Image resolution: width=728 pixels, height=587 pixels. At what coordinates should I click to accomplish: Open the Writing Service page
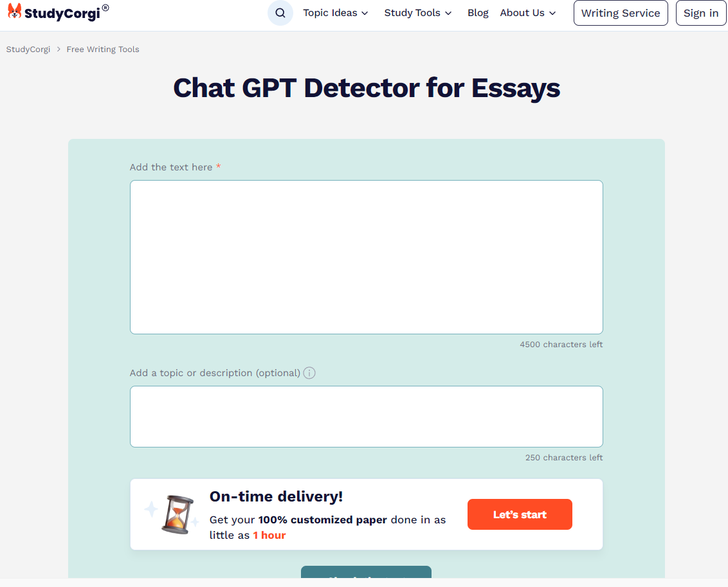click(x=621, y=13)
